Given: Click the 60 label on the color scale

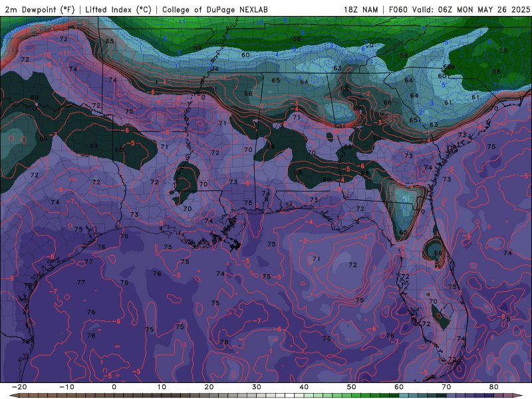Looking at the screenshot, I should click(399, 387).
